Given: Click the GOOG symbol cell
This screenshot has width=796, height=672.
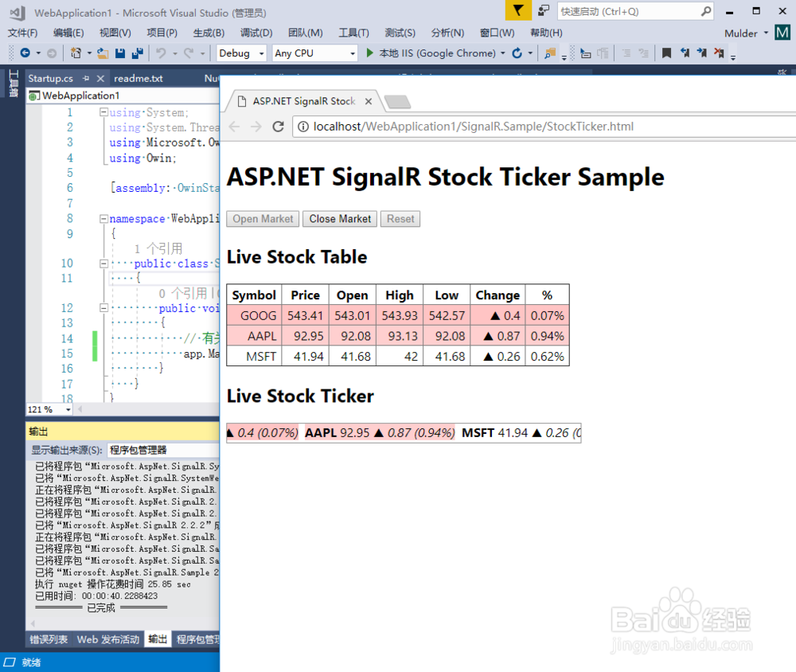Looking at the screenshot, I should click(x=253, y=315).
